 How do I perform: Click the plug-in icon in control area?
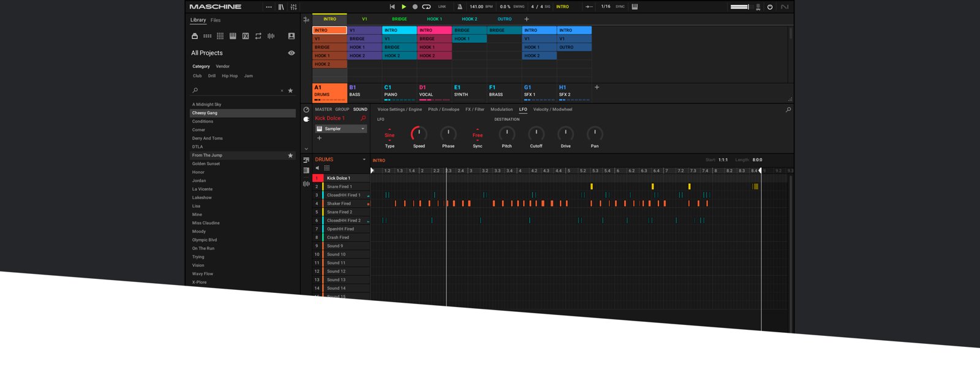[x=306, y=120]
